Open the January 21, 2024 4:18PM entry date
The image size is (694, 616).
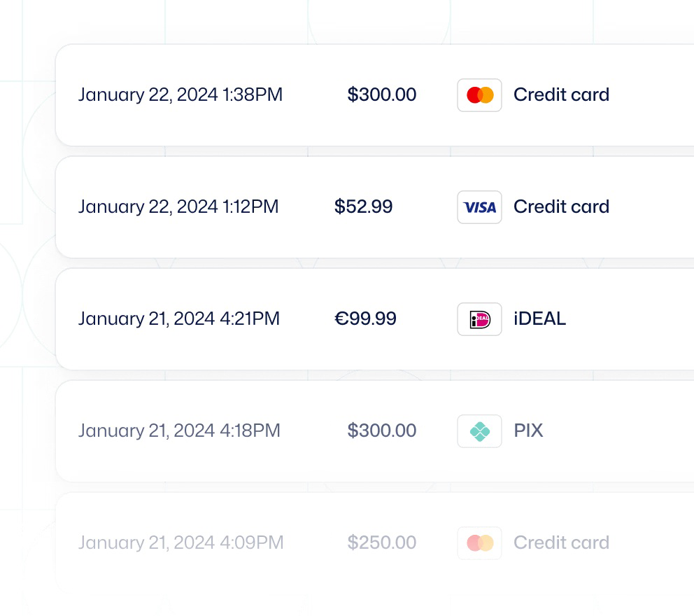pyautogui.click(x=179, y=431)
